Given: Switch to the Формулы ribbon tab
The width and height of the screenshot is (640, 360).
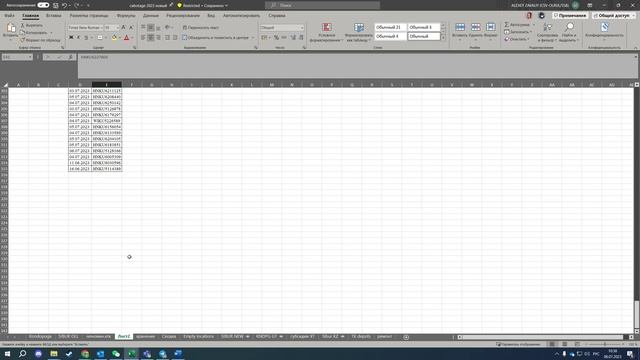Looking at the screenshot, I should click(x=126, y=16).
